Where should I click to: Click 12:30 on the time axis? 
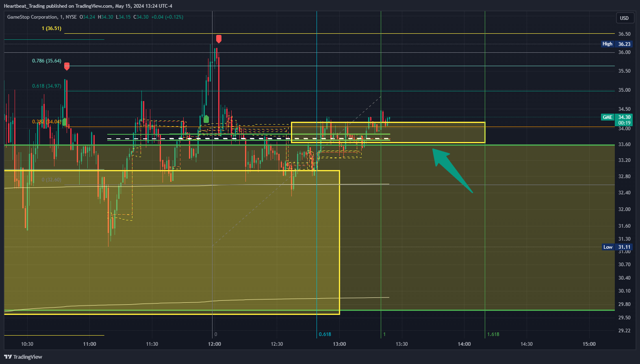click(277, 344)
